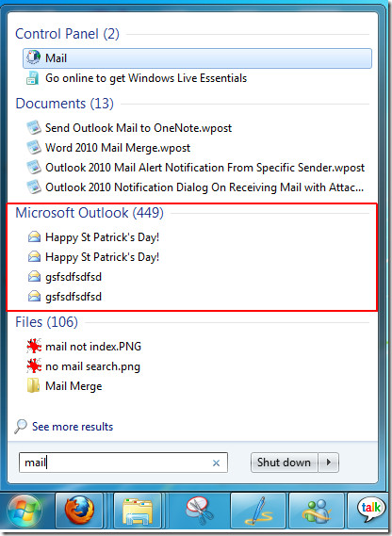Image resolution: width=392 pixels, height=536 pixels.
Task: Expand the Shut down options arrow
Action: (x=328, y=463)
